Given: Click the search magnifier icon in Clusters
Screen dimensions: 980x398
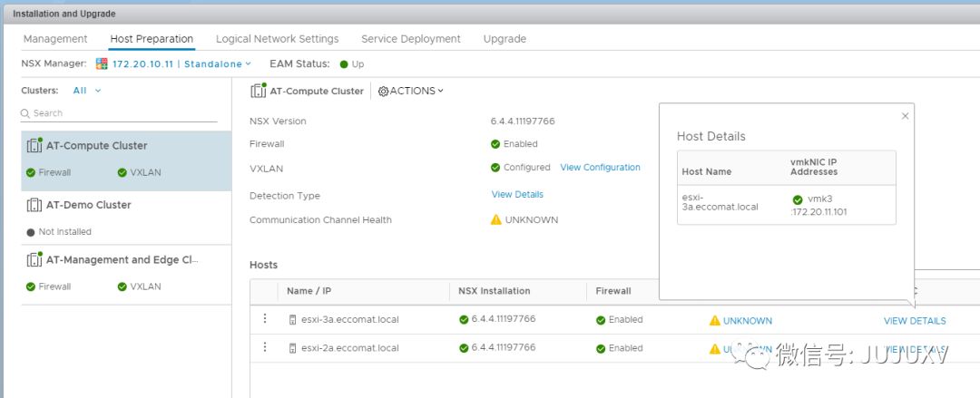Looking at the screenshot, I should (x=26, y=113).
